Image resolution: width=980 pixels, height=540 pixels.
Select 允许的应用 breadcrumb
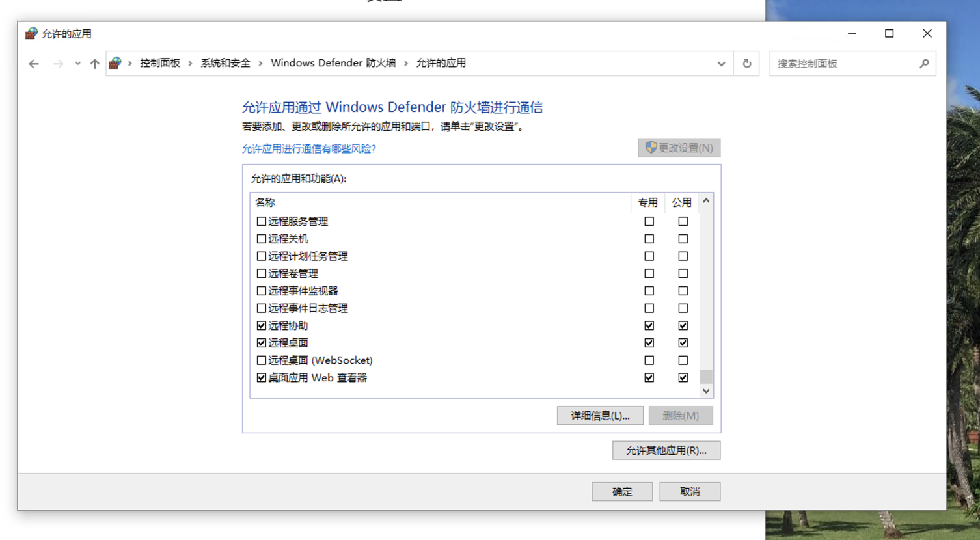pyautogui.click(x=441, y=63)
